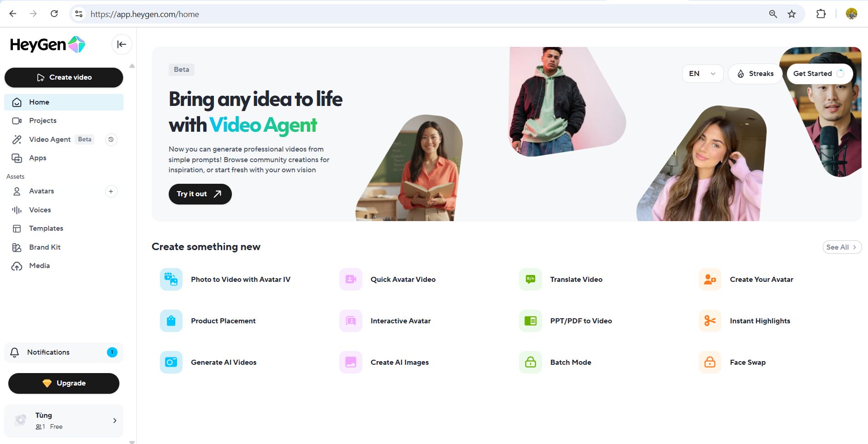This screenshot has width=868, height=444.
Task: Click the Photo to Video with Avatar IV icon
Action: (171, 280)
